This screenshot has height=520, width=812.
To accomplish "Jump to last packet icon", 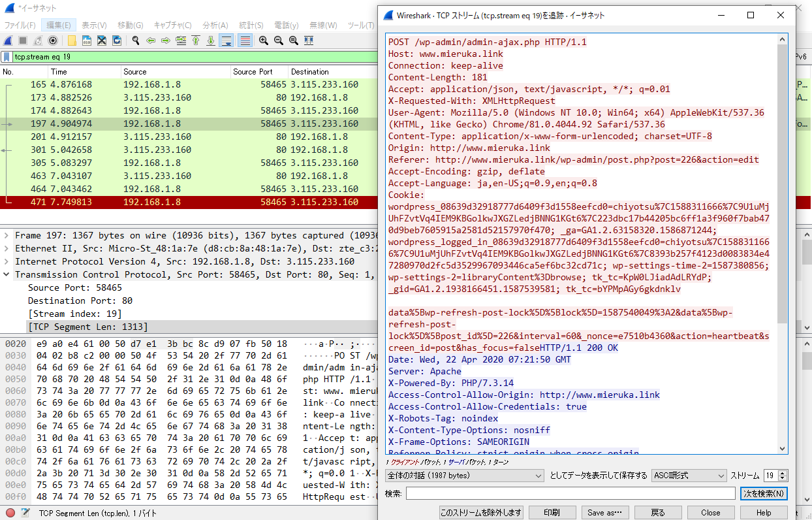I will (211, 41).
